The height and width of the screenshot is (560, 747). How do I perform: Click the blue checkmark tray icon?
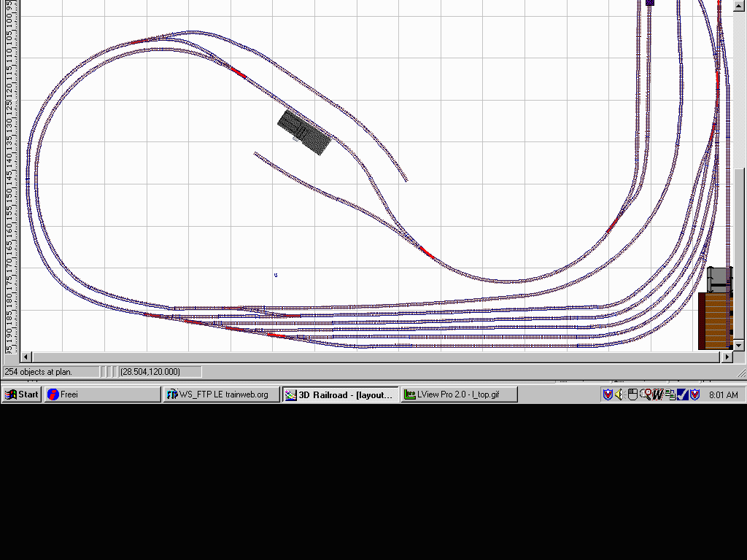pyautogui.click(x=683, y=394)
